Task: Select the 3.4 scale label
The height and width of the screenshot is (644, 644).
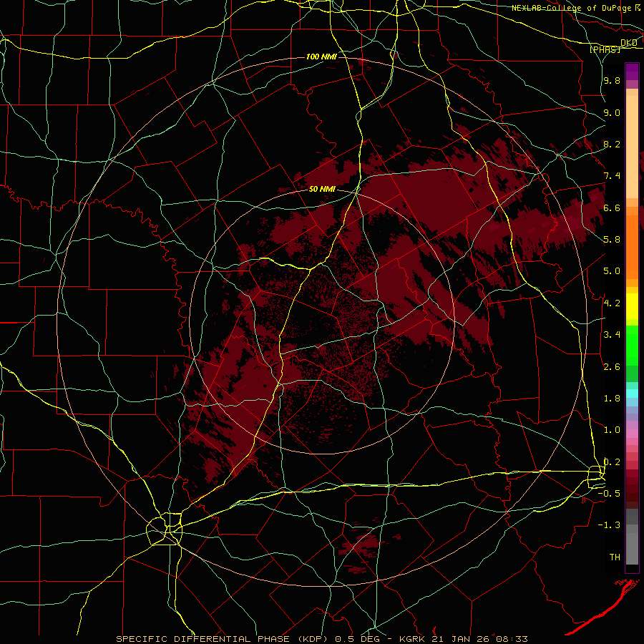Action: 612,335
